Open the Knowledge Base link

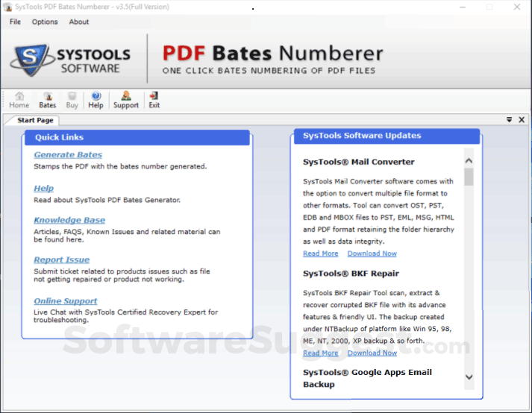point(69,220)
